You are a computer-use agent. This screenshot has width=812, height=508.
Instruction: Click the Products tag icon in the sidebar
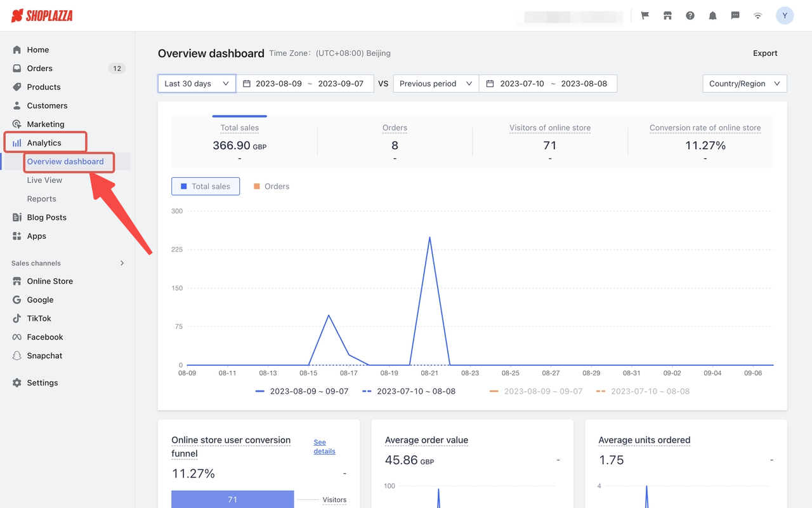click(17, 87)
